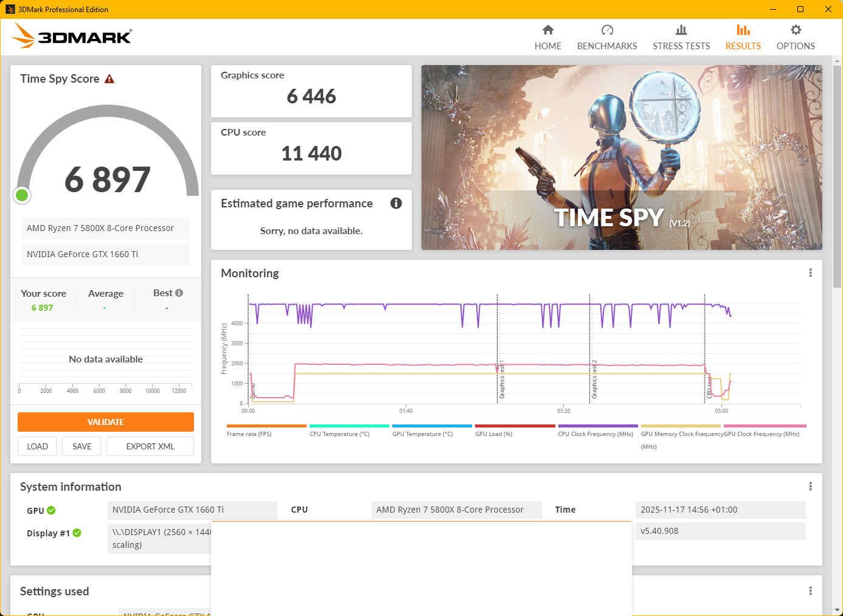Image resolution: width=843 pixels, height=616 pixels.
Task: Toggle the GPU Memory Clock Frequency legend
Action: (x=681, y=437)
